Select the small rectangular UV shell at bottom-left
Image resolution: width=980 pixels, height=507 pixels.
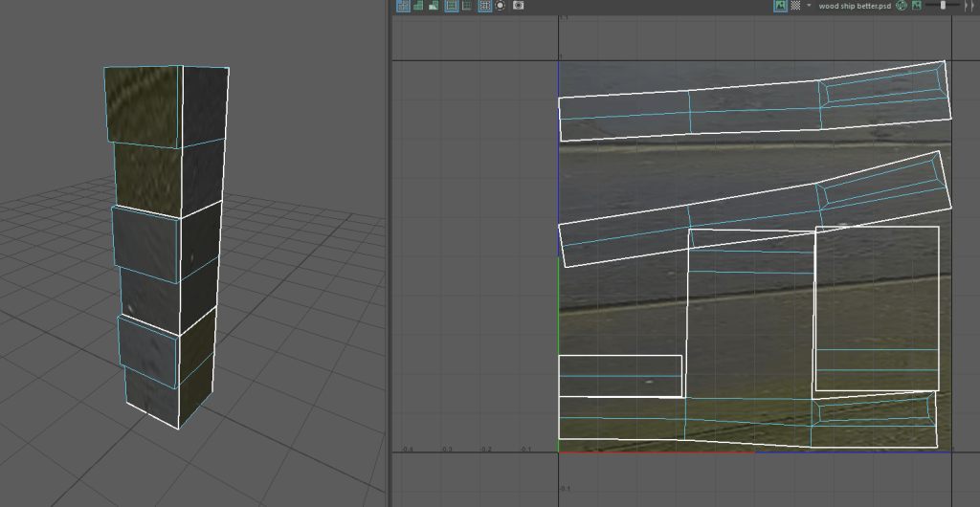619,375
